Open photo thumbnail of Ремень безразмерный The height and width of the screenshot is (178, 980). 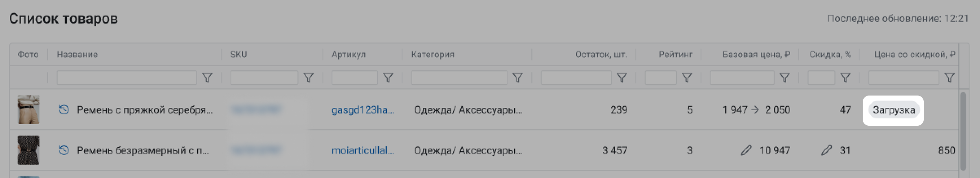pyautogui.click(x=29, y=150)
